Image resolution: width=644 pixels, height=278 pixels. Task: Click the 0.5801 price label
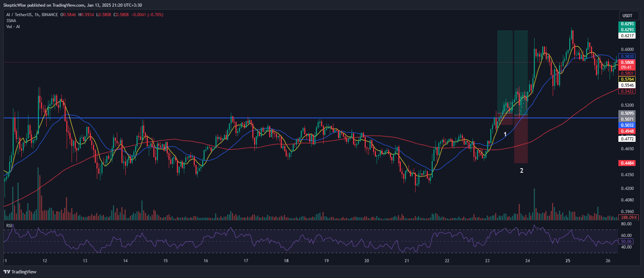pyautogui.click(x=627, y=73)
